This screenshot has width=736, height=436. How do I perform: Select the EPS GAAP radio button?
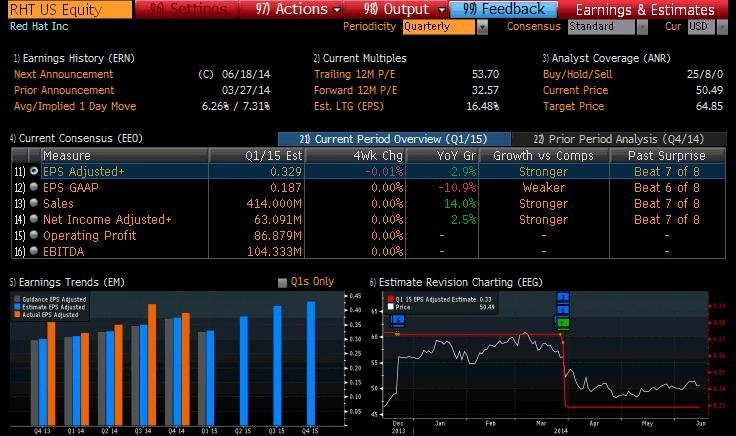pyautogui.click(x=34, y=187)
